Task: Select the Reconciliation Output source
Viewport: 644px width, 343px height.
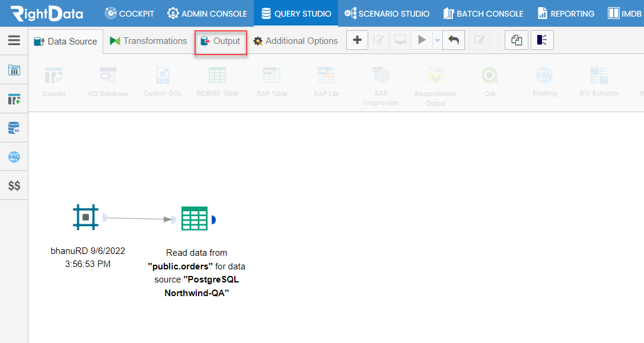Action: tap(435, 86)
